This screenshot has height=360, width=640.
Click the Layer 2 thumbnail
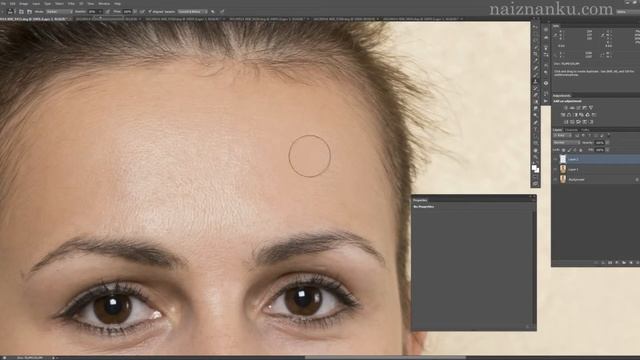tap(563, 159)
